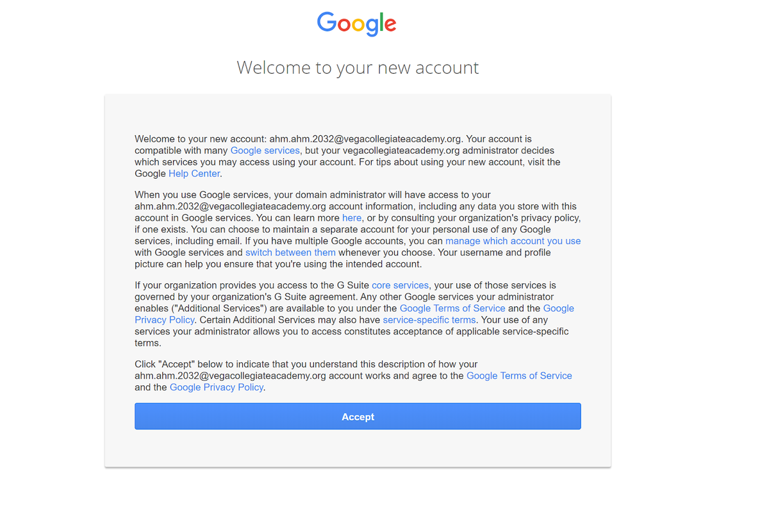The image size is (769, 532).
Task: Open Google Terms of Service link above Accept
Action: (x=519, y=376)
